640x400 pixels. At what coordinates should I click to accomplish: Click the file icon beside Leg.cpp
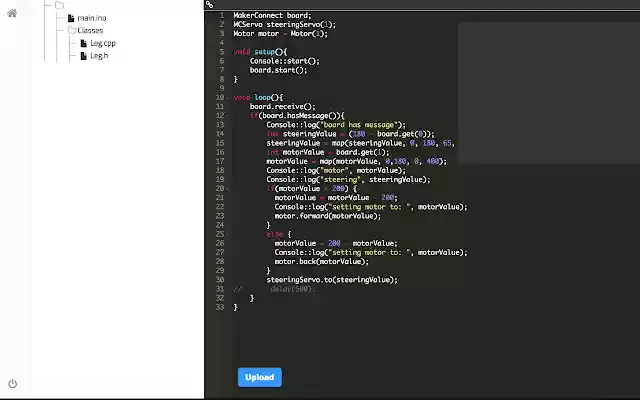(x=84, y=43)
